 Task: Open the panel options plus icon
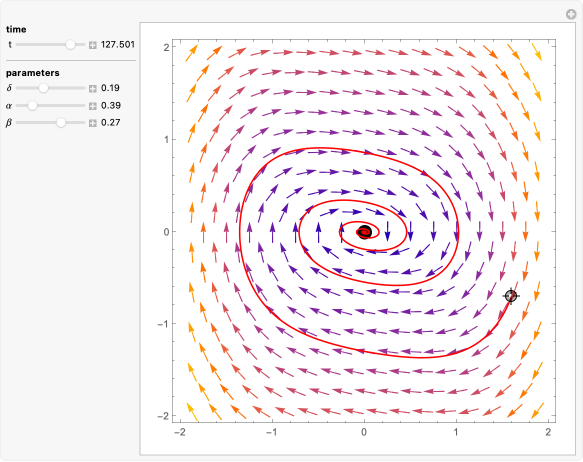coord(571,14)
